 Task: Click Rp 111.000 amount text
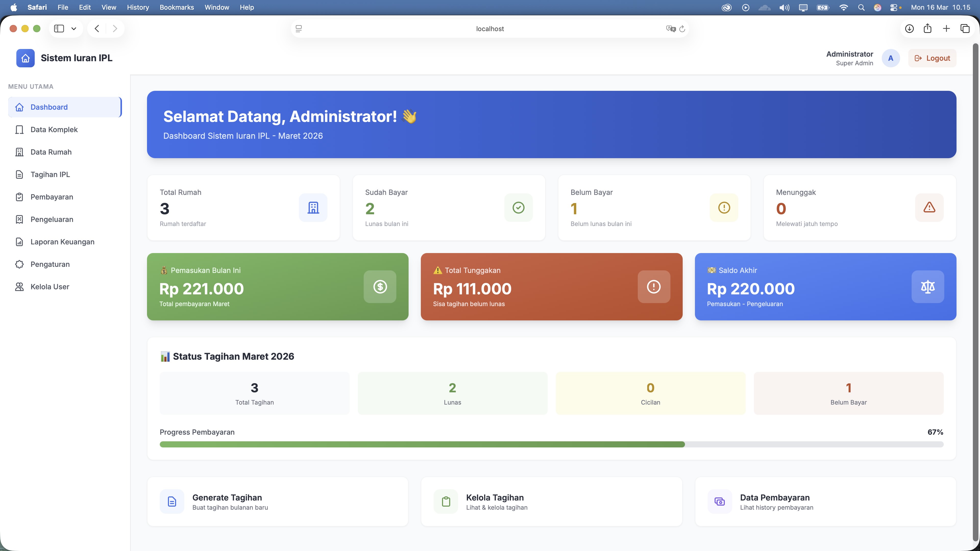[472, 289]
